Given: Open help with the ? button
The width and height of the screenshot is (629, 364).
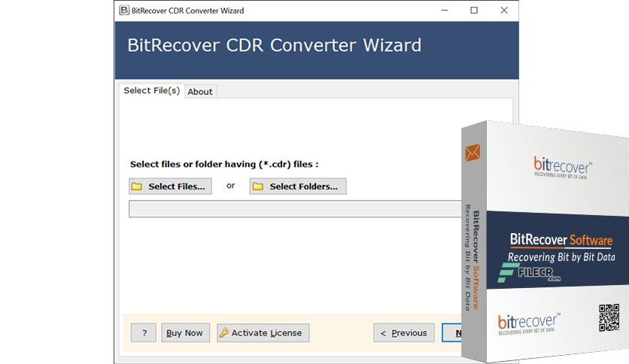Looking at the screenshot, I should (x=144, y=332).
